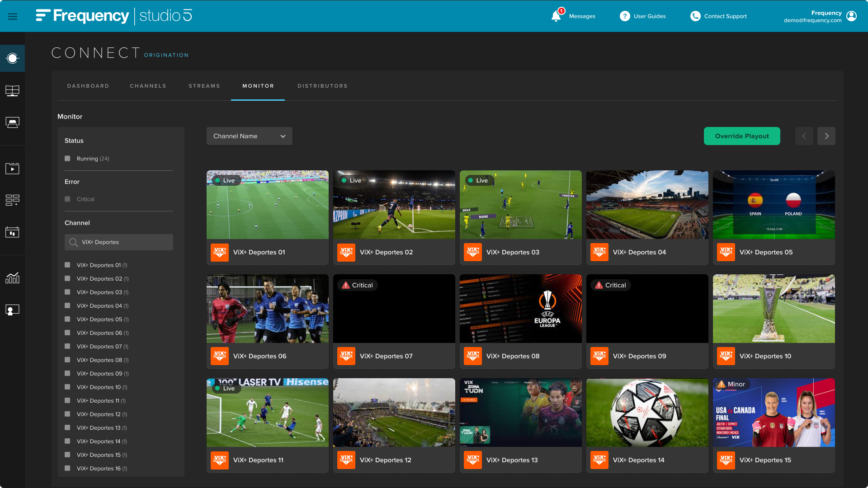Viewport: 868px width, 488px height.
Task: Open the analytics chart sidebar icon
Action: (12, 278)
